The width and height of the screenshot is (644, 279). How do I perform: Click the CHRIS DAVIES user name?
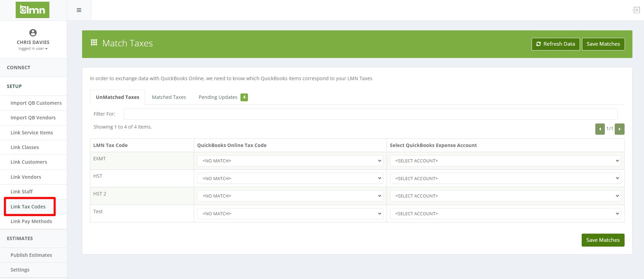point(33,42)
